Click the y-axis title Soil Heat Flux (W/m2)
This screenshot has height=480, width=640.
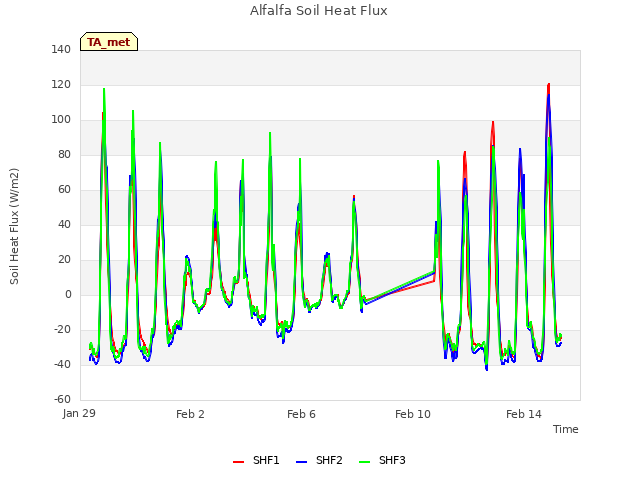(x=14, y=226)
